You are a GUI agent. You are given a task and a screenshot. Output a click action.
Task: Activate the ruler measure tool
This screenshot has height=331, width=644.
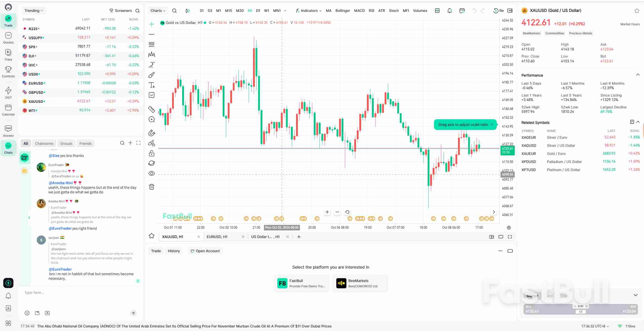point(152,109)
